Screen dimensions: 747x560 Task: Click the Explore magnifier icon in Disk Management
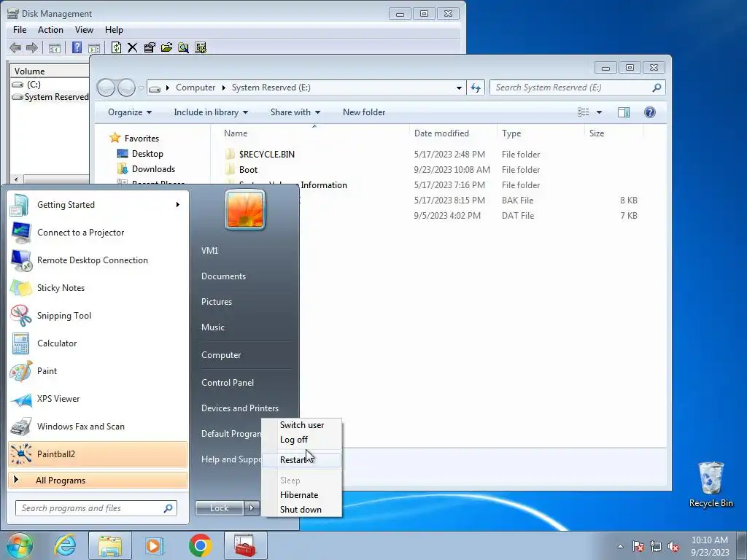183,47
